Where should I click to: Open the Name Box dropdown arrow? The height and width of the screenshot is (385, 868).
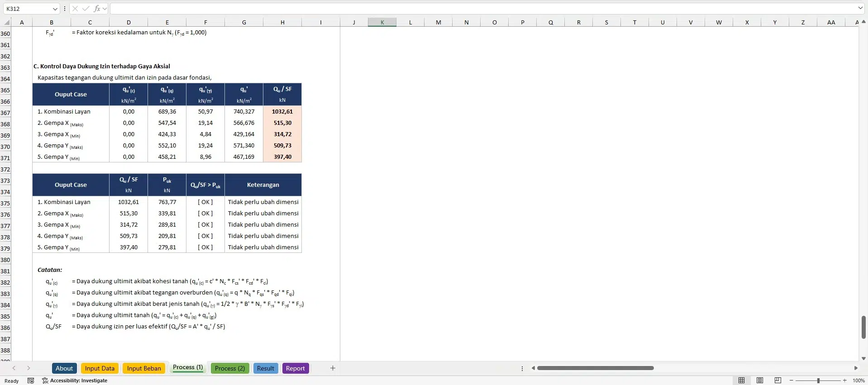coord(55,9)
